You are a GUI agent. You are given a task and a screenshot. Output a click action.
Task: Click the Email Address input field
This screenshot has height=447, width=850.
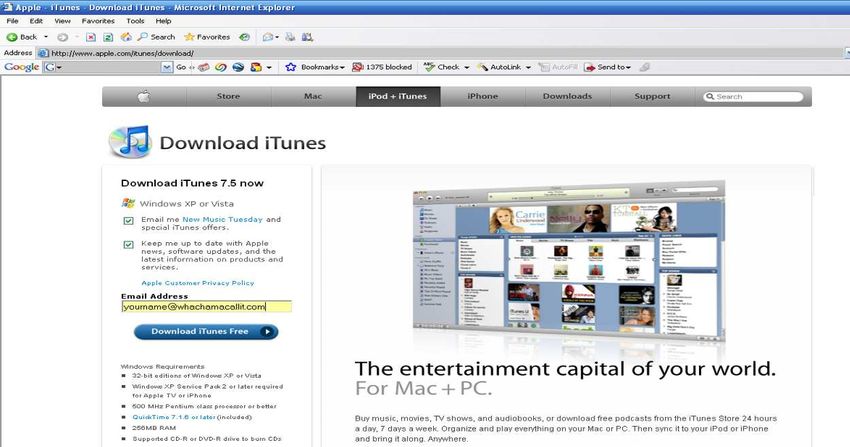(x=207, y=307)
